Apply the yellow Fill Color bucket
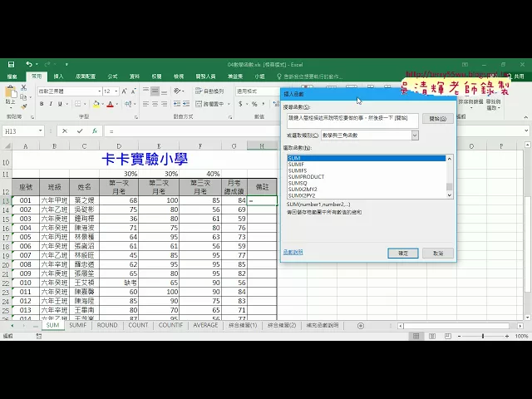 (x=96, y=104)
